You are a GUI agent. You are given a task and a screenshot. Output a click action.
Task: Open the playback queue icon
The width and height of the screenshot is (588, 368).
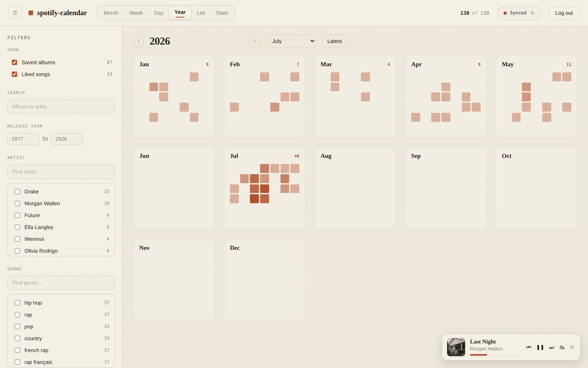(562, 348)
